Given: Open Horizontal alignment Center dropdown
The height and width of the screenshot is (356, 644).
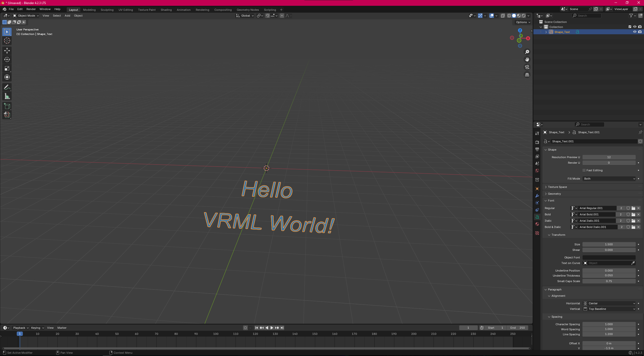Looking at the screenshot, I should coord(609,303).
